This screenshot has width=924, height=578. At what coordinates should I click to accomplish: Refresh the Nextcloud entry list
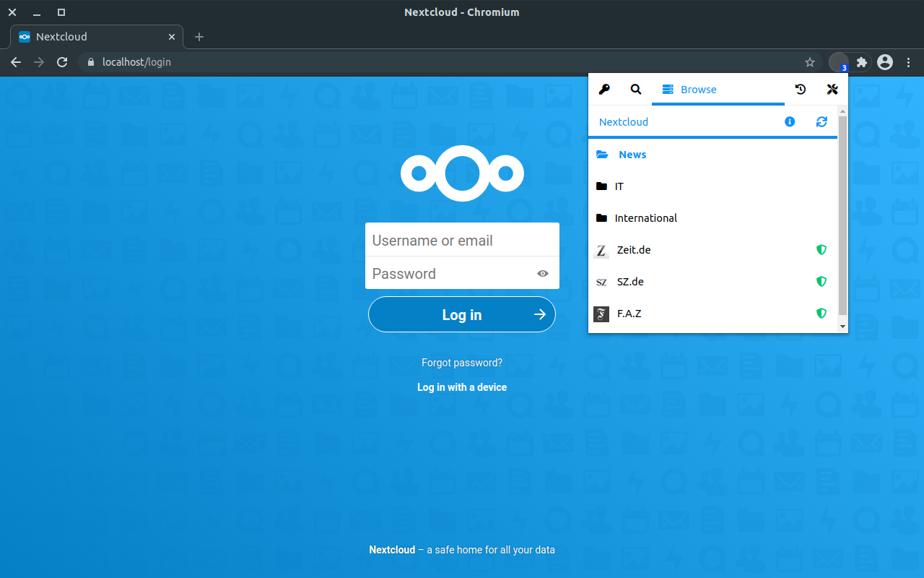(x=821, y=121)
